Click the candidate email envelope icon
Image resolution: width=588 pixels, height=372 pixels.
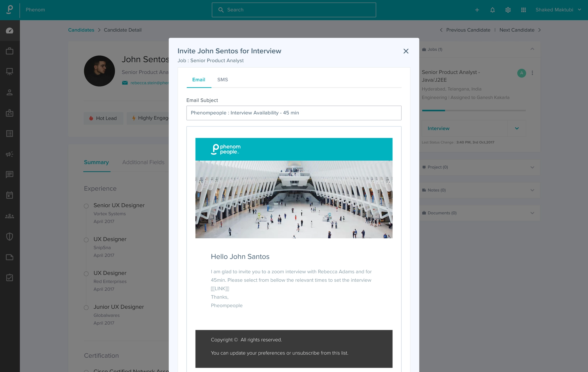pos(125,83)
